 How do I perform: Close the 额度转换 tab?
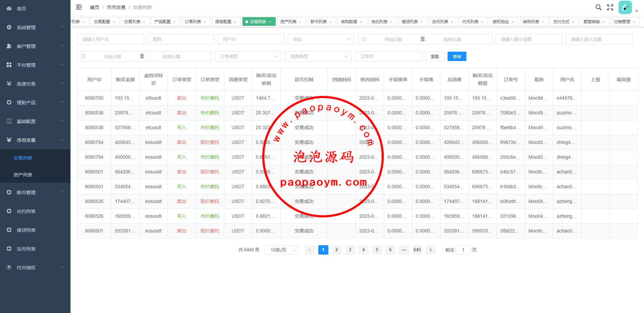click(x=604, y=22)
